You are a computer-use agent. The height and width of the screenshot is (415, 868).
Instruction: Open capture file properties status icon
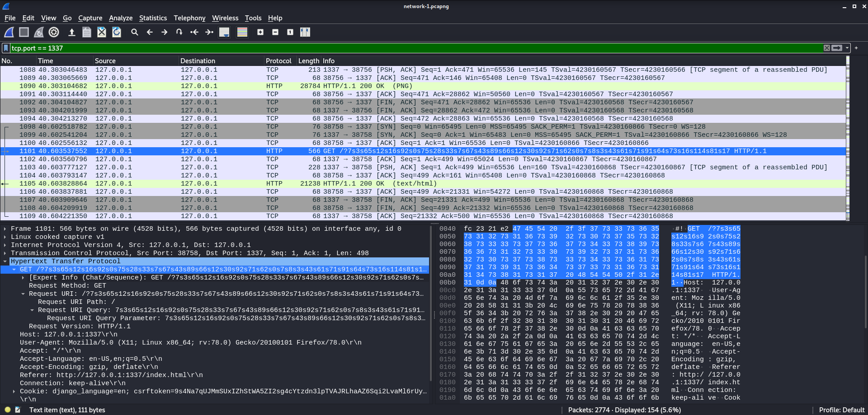tap(18, 410)
